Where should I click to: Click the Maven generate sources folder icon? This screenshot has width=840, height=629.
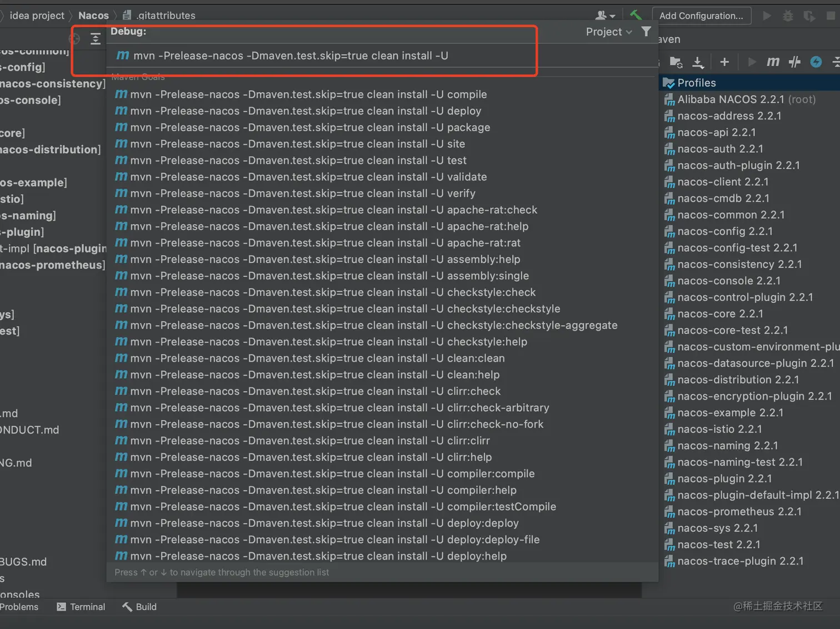[676, 62]
